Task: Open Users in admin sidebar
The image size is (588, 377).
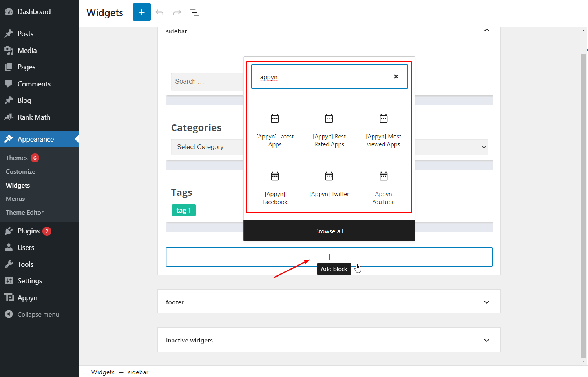Action: click(x=39, y=248)
